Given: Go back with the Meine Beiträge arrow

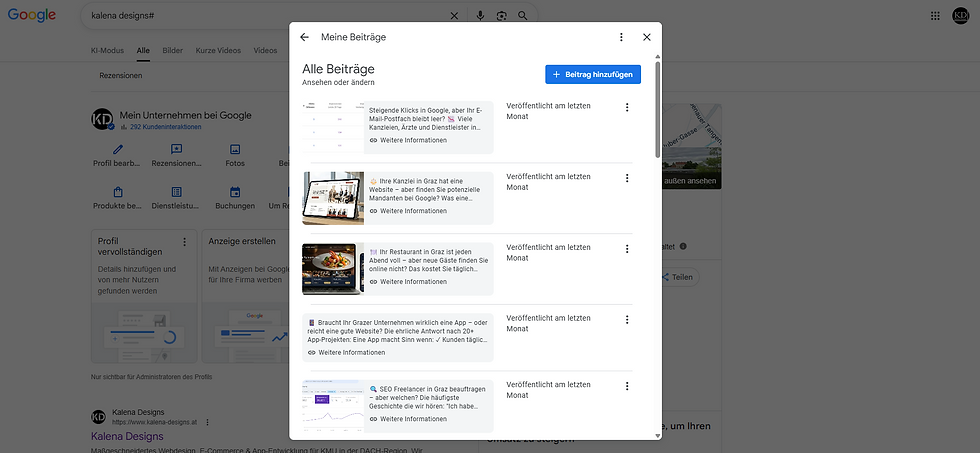Looking at the screenshot, I should [x=304, y=37].
